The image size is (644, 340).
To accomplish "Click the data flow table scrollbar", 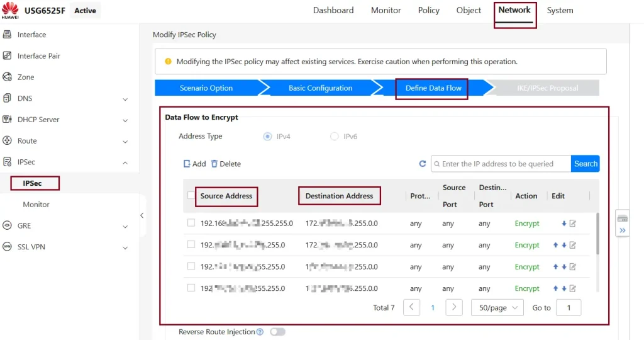I will tap(597, 234).
